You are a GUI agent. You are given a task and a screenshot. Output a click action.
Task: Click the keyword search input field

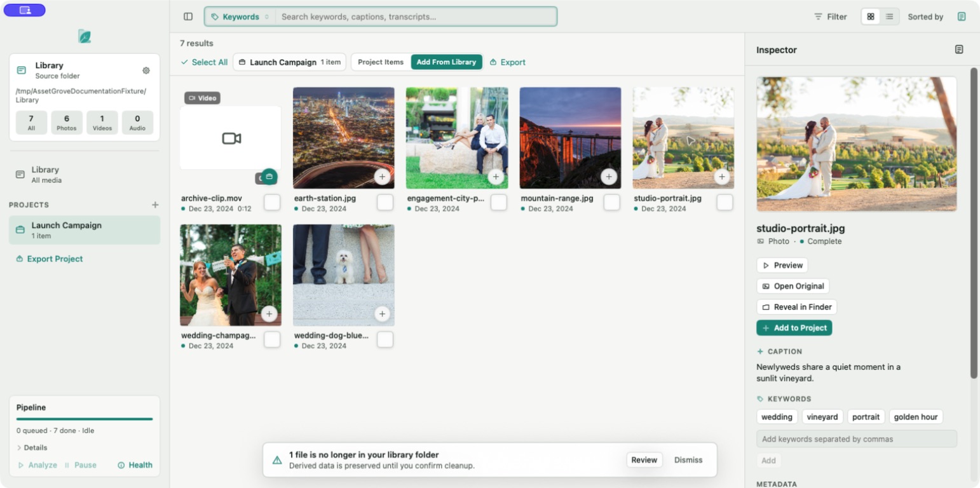click(x=416, y=17)
